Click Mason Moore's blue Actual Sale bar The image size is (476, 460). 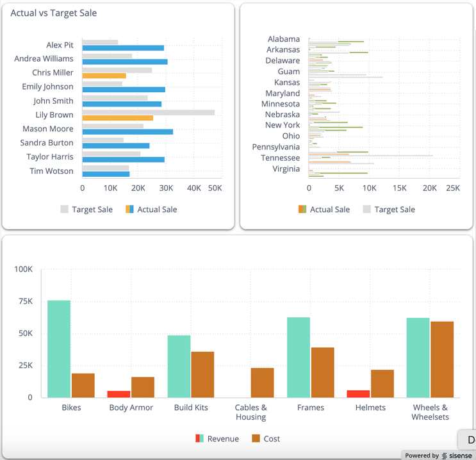127,132
